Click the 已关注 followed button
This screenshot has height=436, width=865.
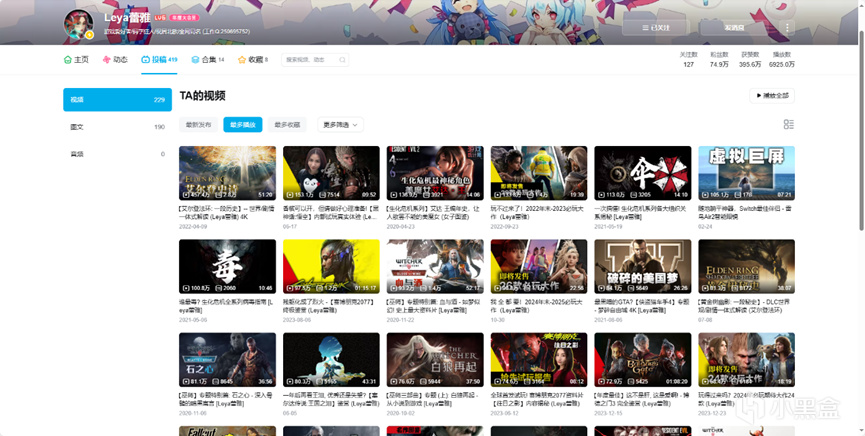pyautogui.click(x=656, y=28)
